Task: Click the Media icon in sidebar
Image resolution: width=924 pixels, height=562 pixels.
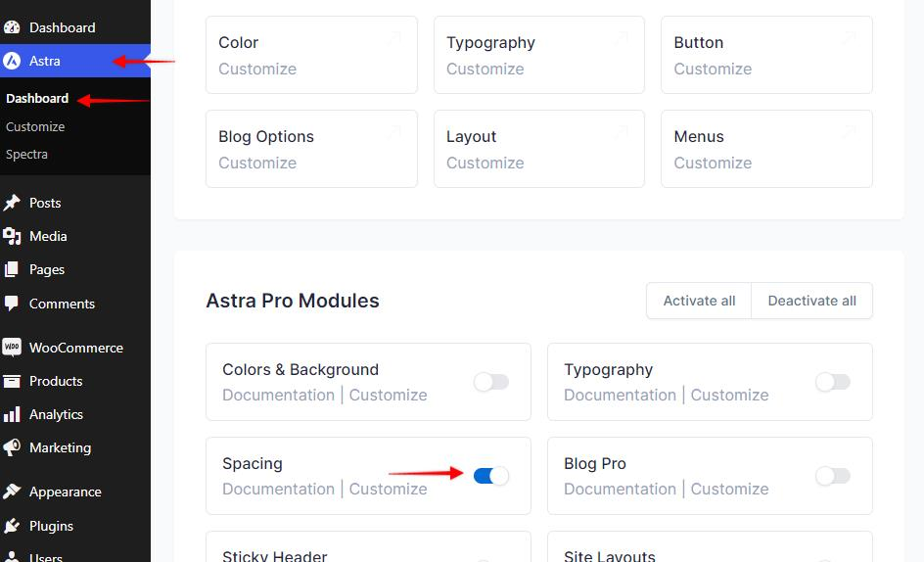Action: 12,236
